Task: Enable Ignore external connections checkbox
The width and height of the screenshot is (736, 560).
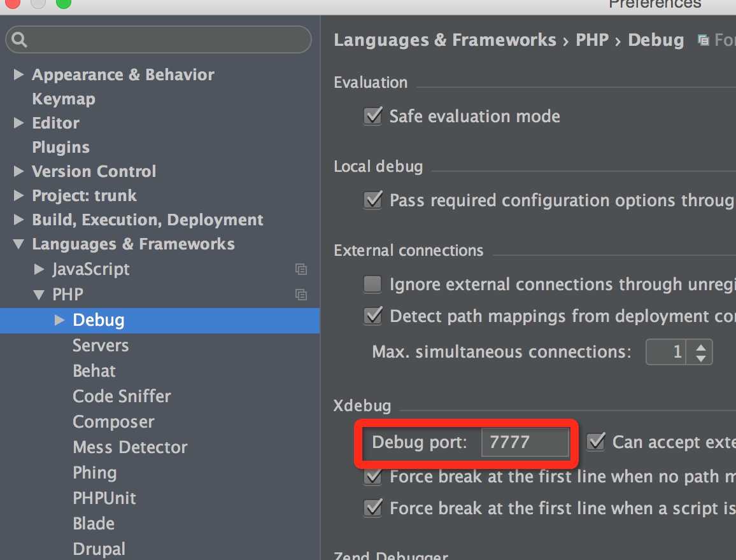Action: point(372,284)
